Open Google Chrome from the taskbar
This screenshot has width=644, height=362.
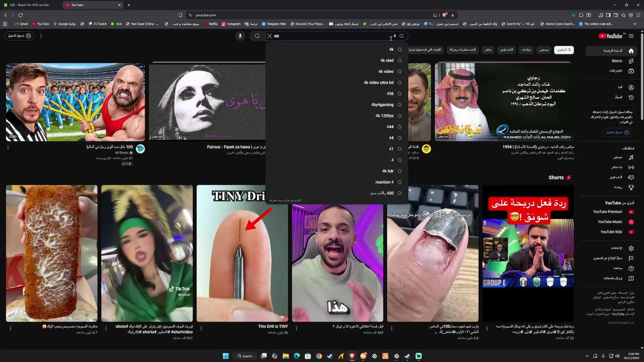coord(319,356)
